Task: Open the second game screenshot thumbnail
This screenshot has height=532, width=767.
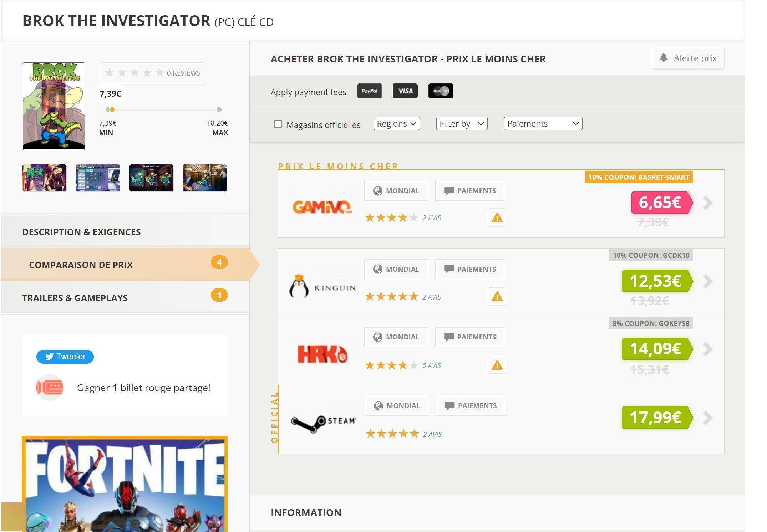Action: pos(98,178)
